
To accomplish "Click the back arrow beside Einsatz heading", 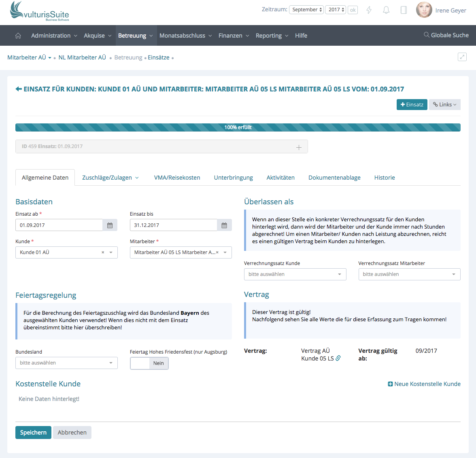I will click(19, 89).
